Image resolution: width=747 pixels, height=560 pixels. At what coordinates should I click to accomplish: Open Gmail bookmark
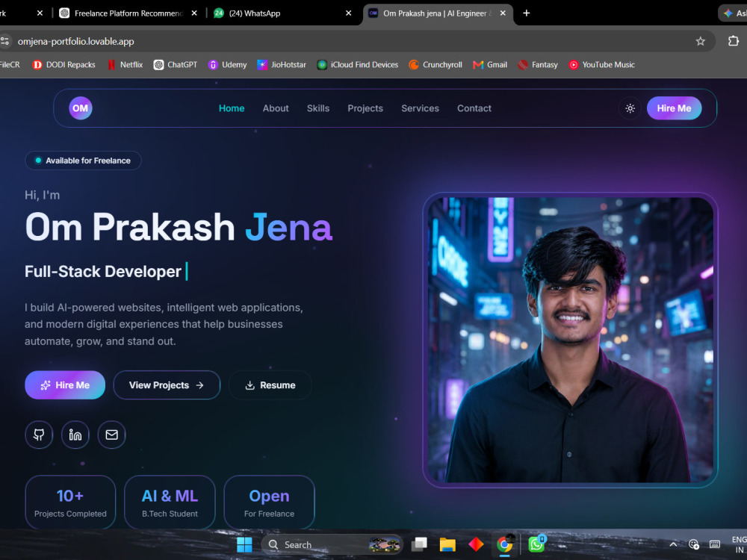(490, 65)
